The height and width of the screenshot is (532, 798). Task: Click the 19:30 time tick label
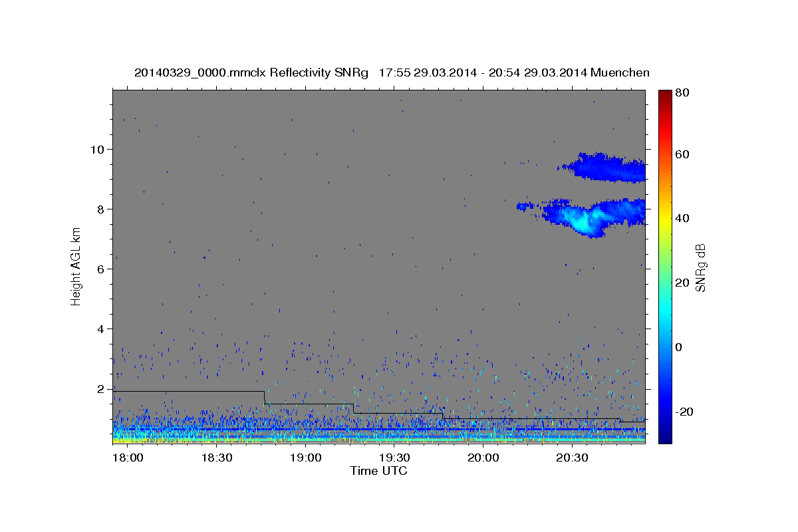(x=394, y=458)
